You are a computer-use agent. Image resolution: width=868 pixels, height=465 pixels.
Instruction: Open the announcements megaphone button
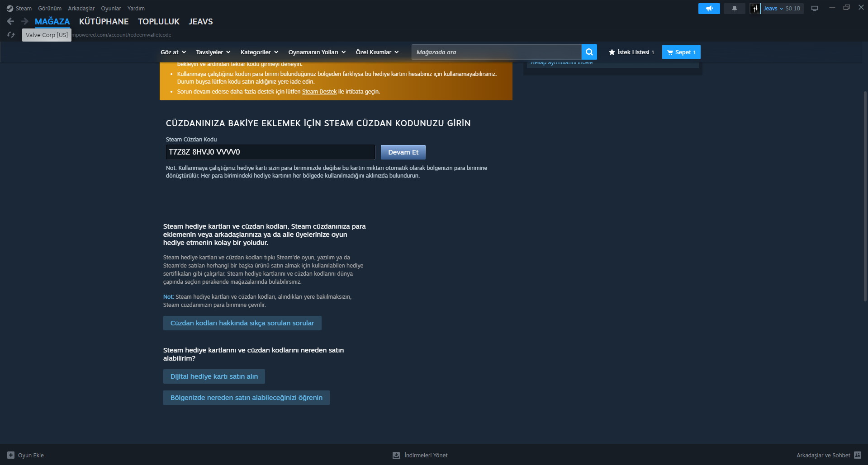(x=709, y=9)
